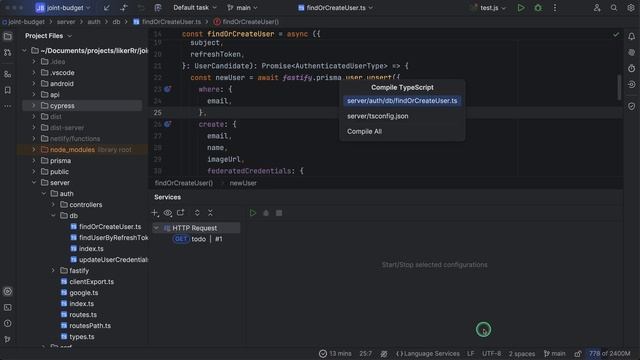The width and height of the screenshot is (640, 360).
Task: Collapse the HTTP Request node in Services
Action: [156, 228]
